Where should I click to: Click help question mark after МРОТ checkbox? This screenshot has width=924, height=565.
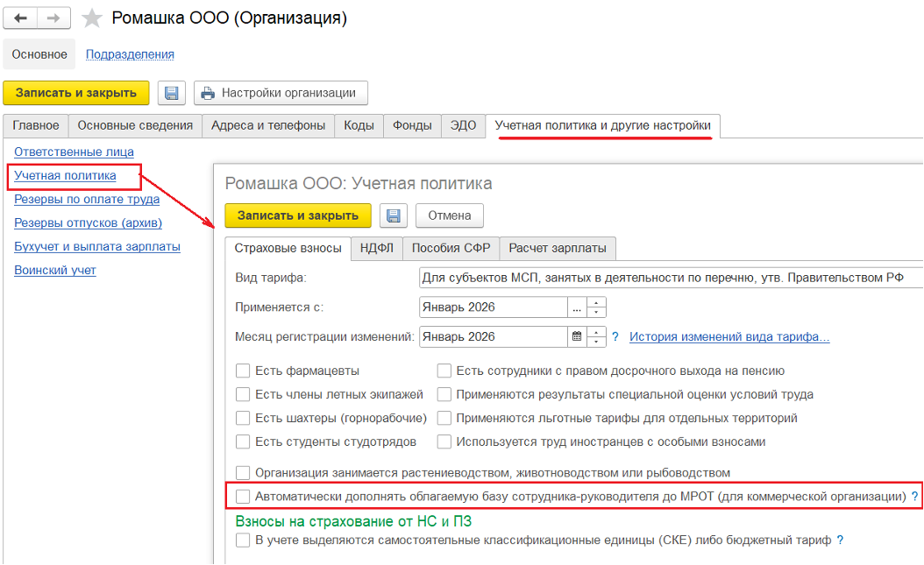914,497
